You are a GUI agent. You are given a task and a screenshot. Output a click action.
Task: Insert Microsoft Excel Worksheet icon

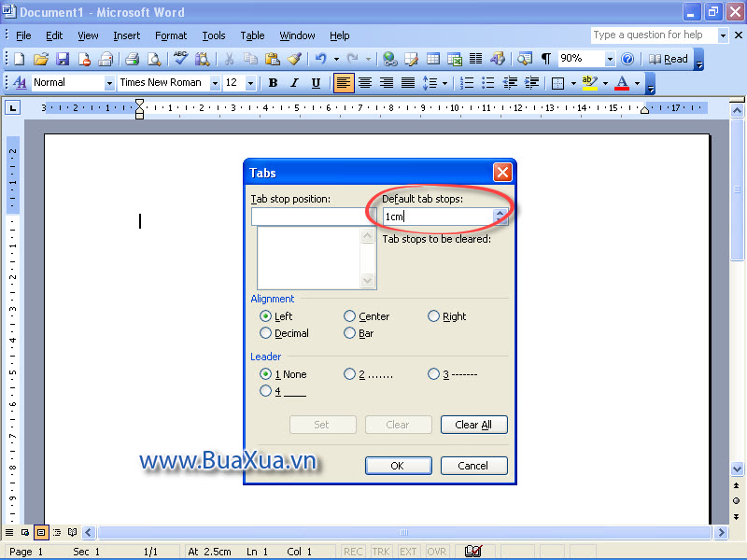coord(455,59)
